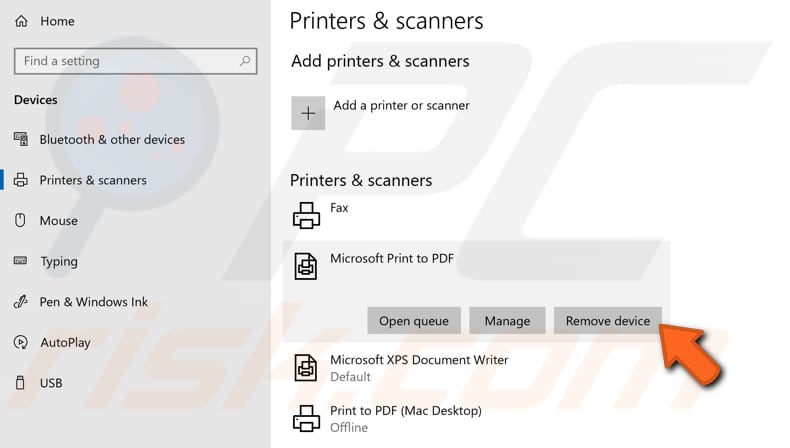
Task: Click the search magnifier icon
Action: point(245,61)
